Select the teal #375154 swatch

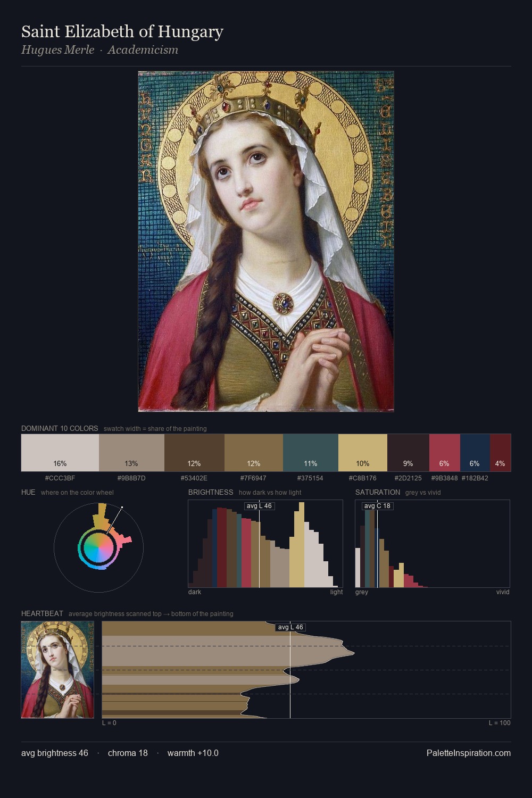(311, 453)
